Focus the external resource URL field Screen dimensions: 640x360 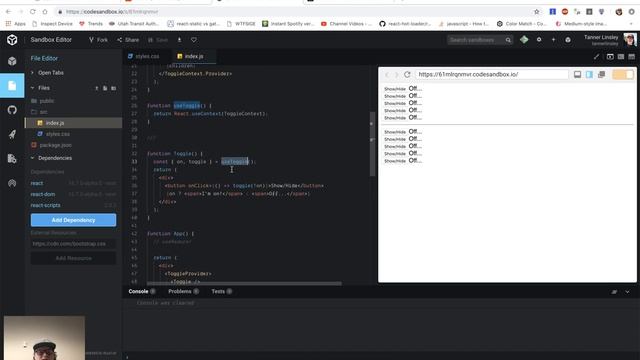tap(73, 244)
